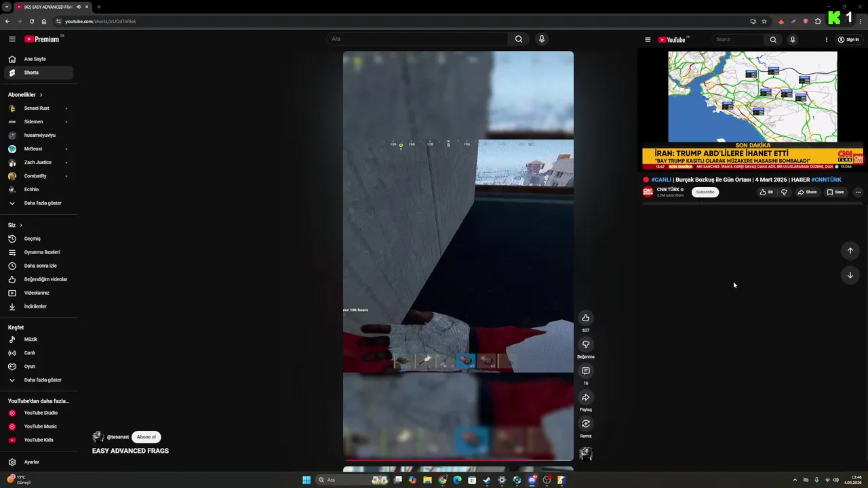Image resolution: width=868 pixels, height=488 pixels.
Task: Click microphone icon in right YouTube window
Action: [x=792, y=39]
